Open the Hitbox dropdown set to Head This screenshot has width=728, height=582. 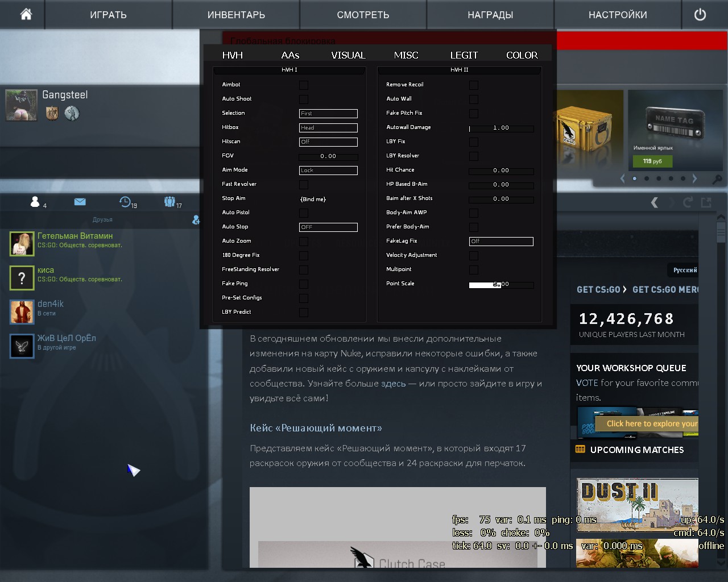pyautogui.click(x=328, y=128)
